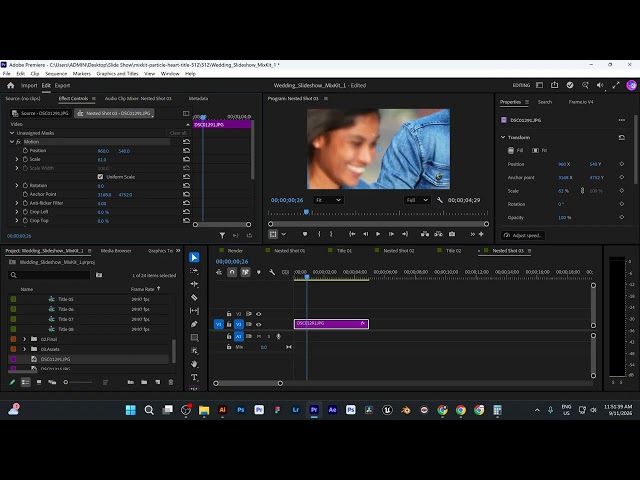Image resolution: width=640 pixels, height=480 pixels.
Task: Expand the Scale property
Action: 17,159
